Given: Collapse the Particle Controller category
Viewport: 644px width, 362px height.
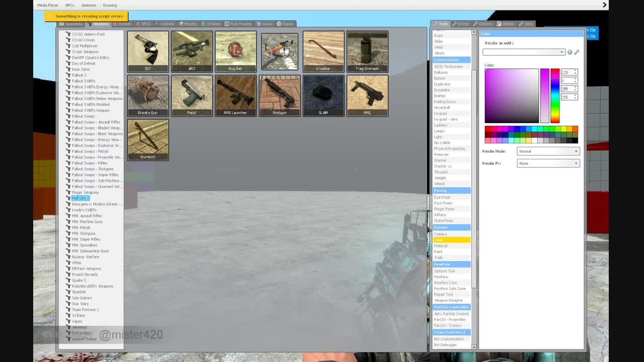Looking at the screenshot, I should point(452,307).
